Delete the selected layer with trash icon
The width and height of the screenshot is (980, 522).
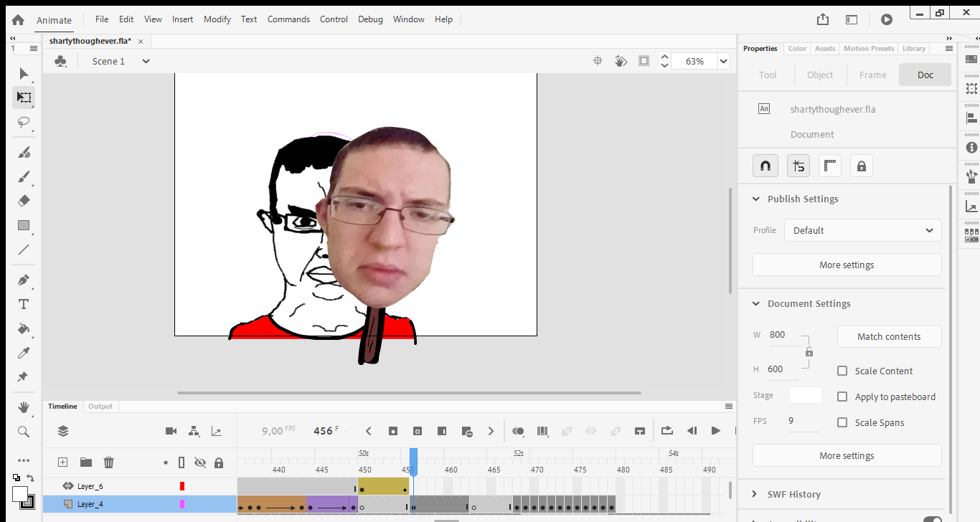point(108,462)
